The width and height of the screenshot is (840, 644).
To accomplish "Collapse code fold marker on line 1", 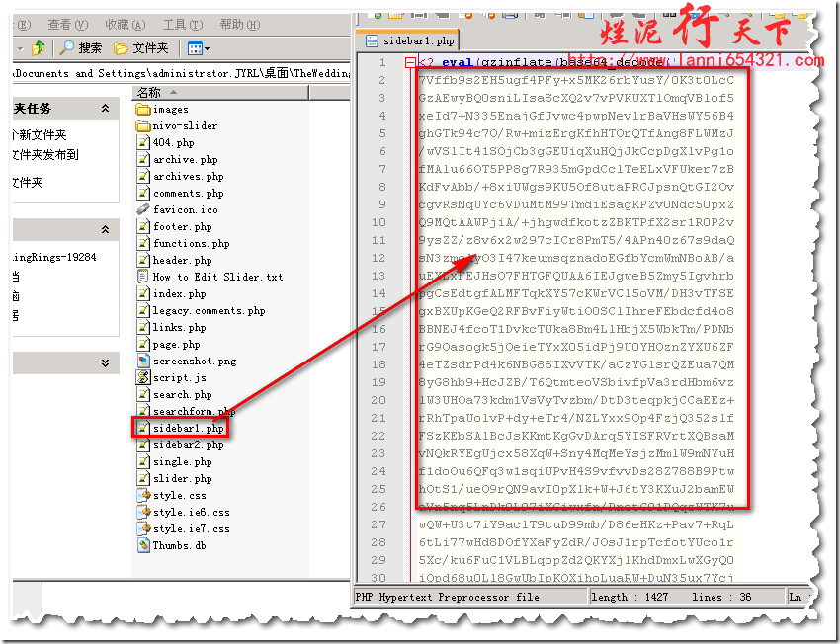I will (410, 63).
